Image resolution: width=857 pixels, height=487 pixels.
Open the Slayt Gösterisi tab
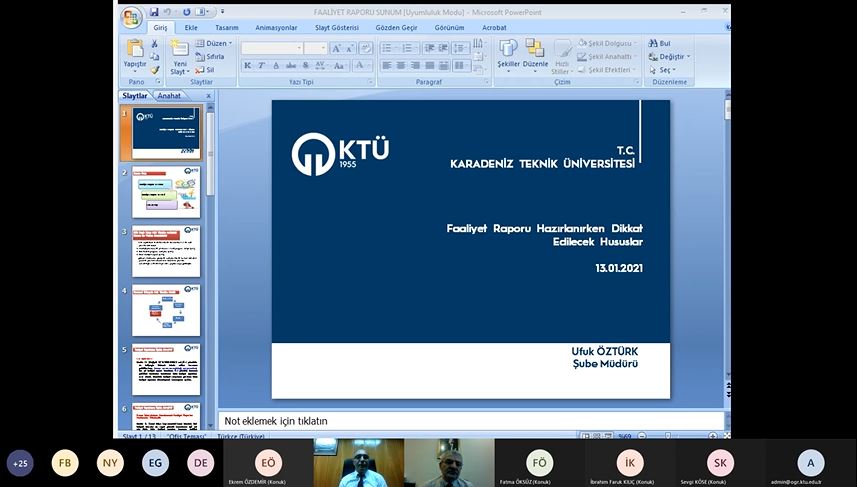click(337, 28)
